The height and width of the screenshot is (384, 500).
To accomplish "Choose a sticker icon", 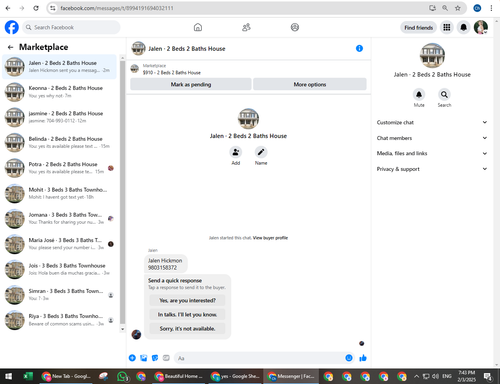I will [x=155, y=358].
